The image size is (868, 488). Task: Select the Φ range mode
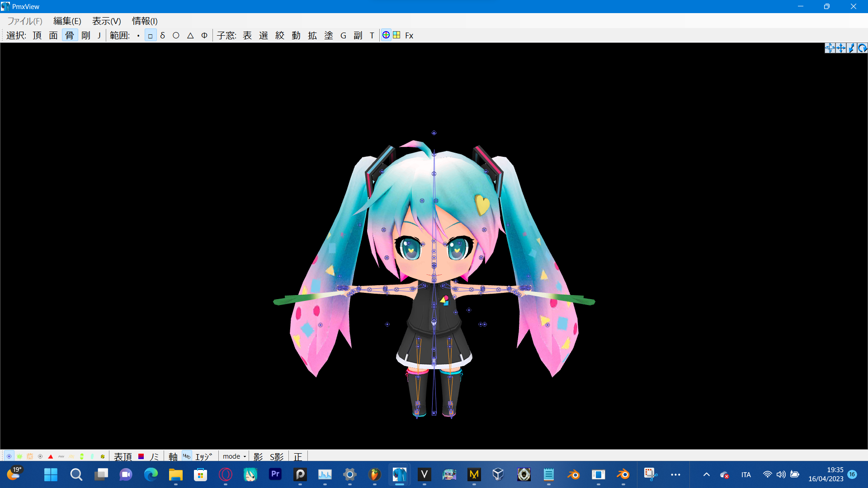(x=204, y=35)
